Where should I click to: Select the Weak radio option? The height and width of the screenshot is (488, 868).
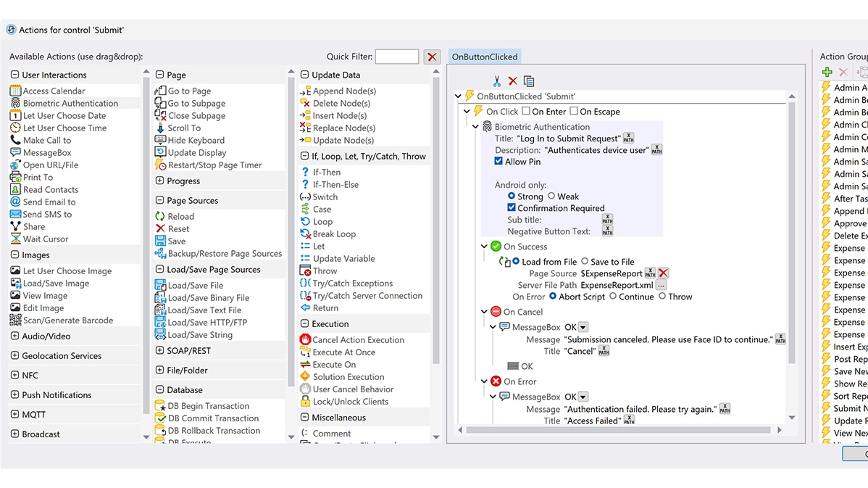tap(551, 197)
